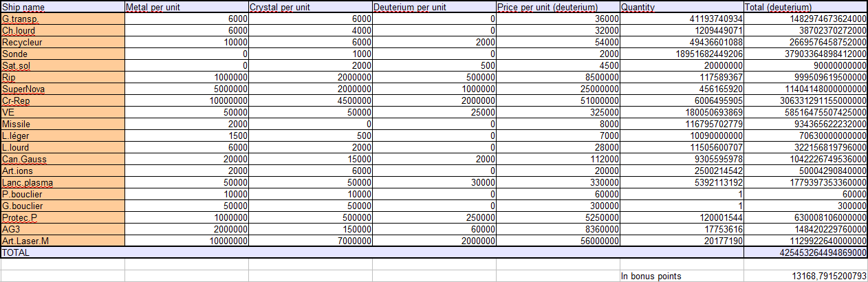Click the Total value for the VE row
Viewport: 868px width, 282px height.
pos(805,113)
